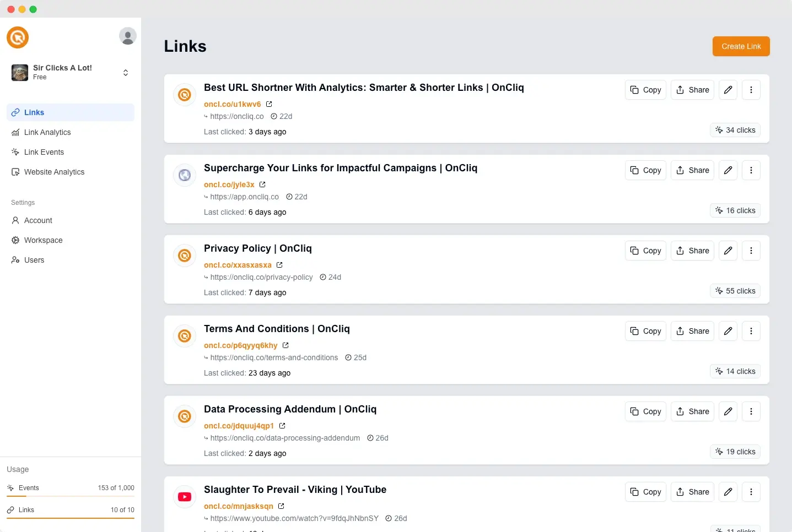Viewport: 792px width, 532px height.
Task: Copy the Slaughter To Prevail YouTube link
Action: pos(645,492)
